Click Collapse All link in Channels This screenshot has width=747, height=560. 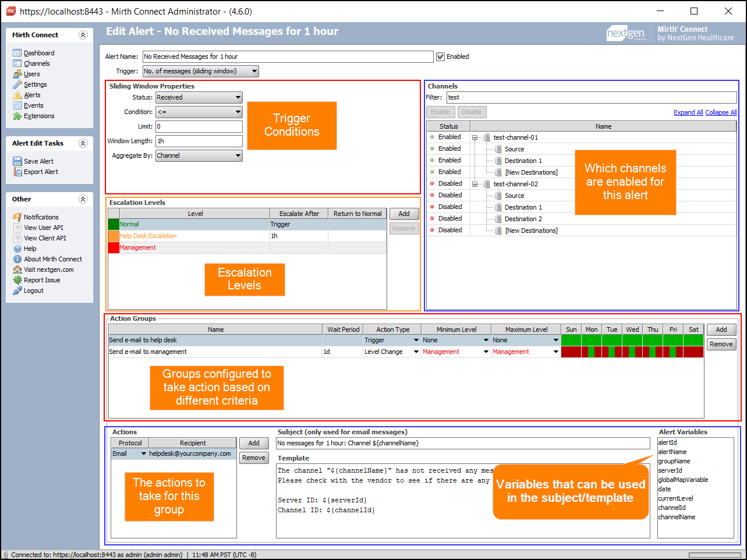721,112
